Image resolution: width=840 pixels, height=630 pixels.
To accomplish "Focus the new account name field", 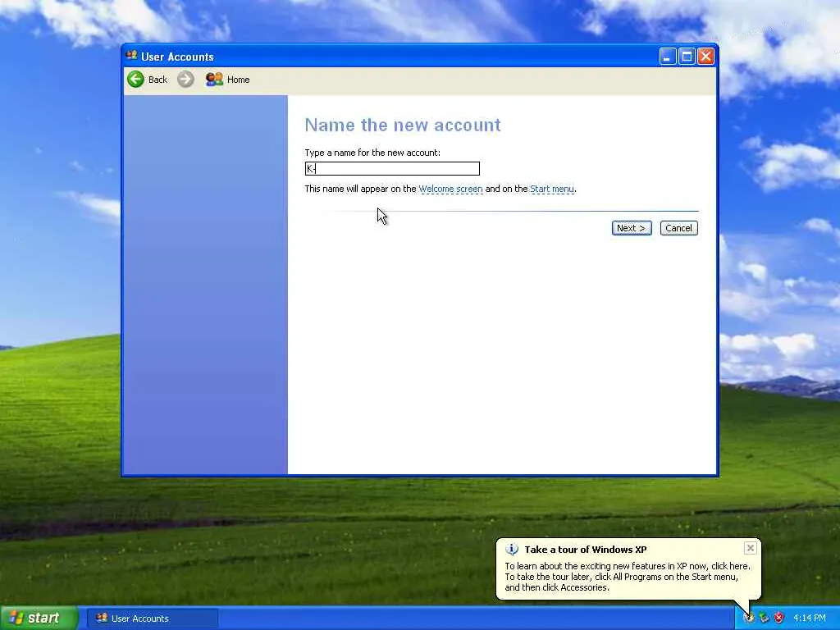I will tap(392, 169).
